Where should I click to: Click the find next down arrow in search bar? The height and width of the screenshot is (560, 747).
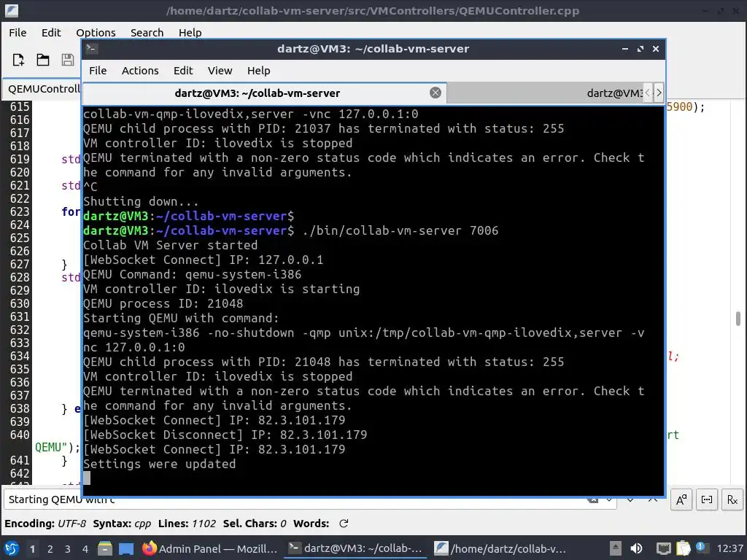tap(630, 499)
